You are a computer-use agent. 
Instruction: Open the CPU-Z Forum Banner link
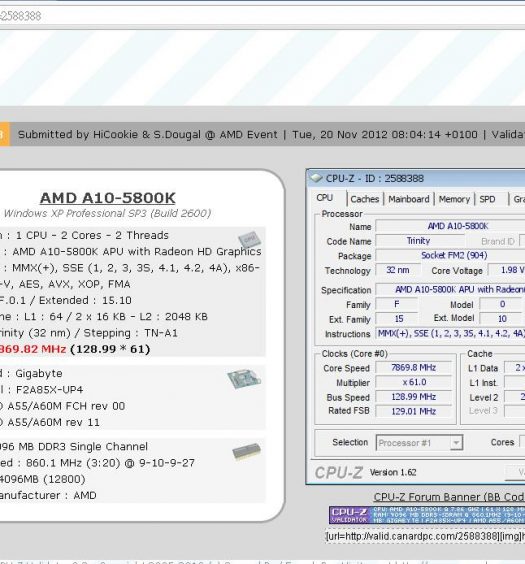tap(449, 497)
